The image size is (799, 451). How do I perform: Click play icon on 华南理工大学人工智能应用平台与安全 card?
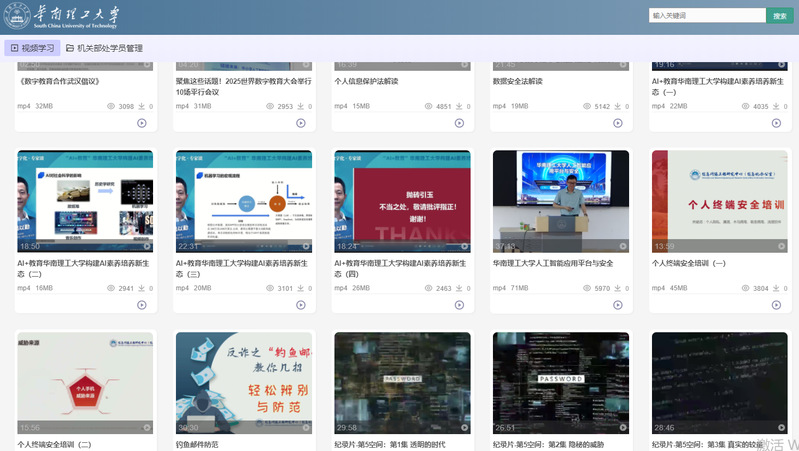pyautogui.click(x=617, y=305)
